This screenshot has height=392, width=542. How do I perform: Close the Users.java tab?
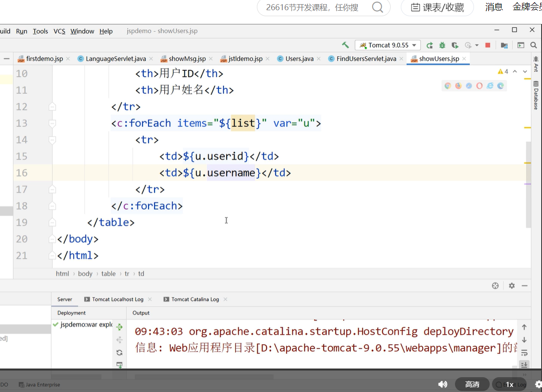click(319, 59)
